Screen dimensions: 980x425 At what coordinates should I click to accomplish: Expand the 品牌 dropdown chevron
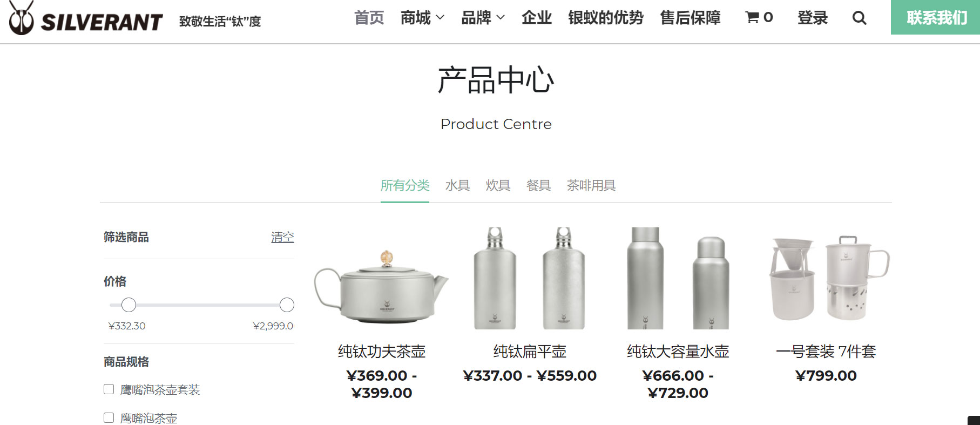(501, 17)
